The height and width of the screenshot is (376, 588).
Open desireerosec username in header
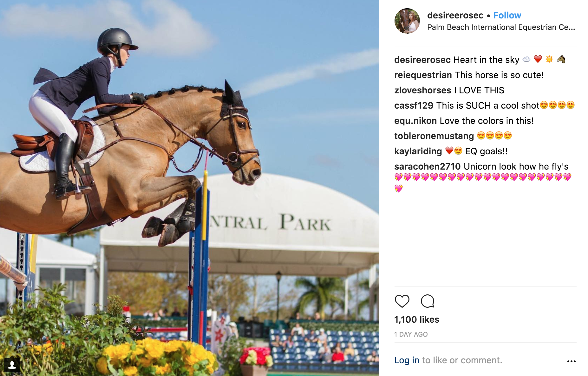pos(455,15)
